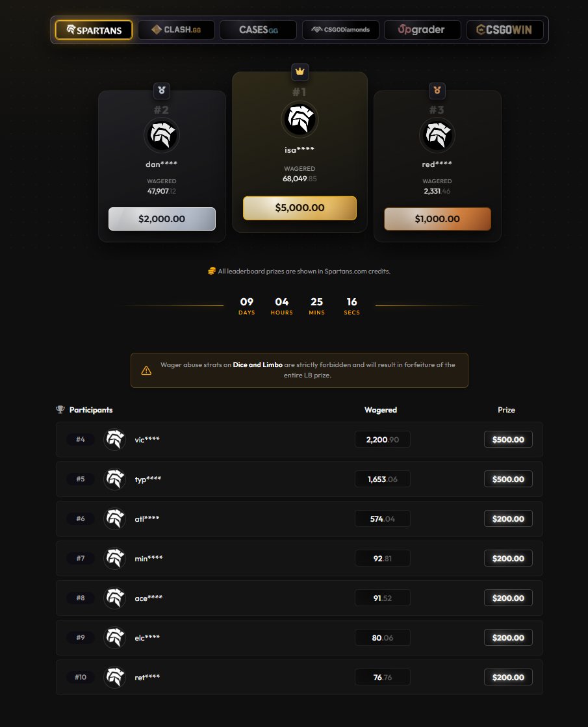Image resolution: width=588 pixels, height=727 pixels.
Task: Click the isa**** username on first place card
Action: (x=300, y=150)
